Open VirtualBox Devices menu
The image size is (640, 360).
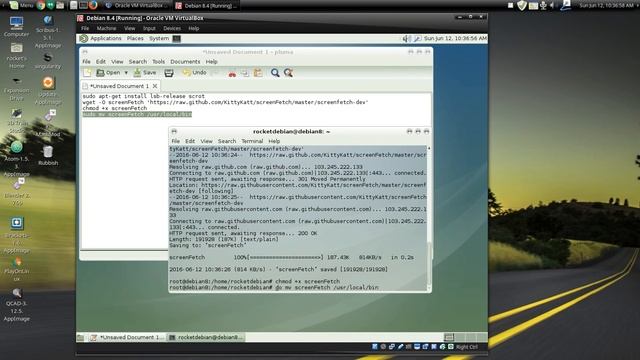click(x=172, y=28)
